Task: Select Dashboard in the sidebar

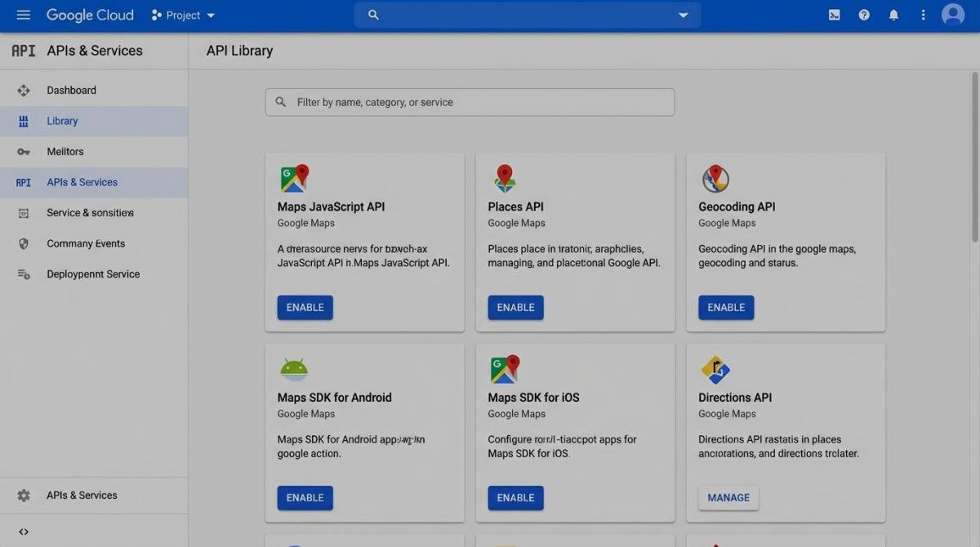Action: click(x=71, y=91)
